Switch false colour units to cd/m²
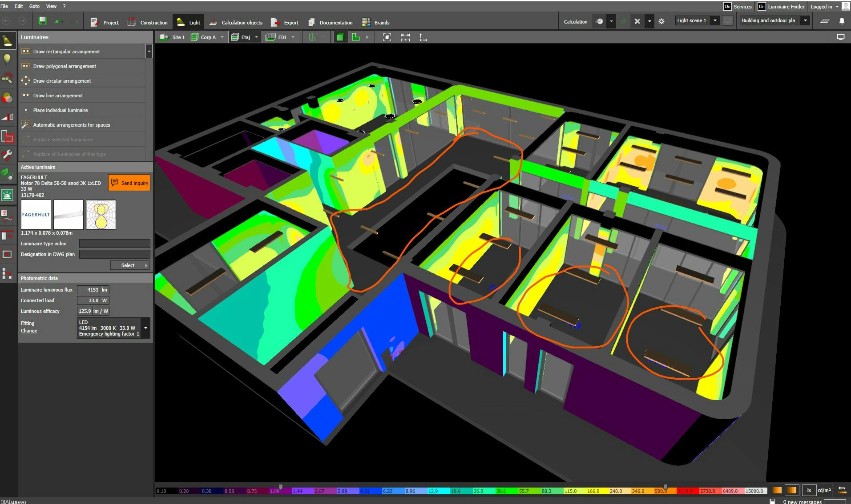This screenshot has width=851, height=504. [x=824, y=490]
